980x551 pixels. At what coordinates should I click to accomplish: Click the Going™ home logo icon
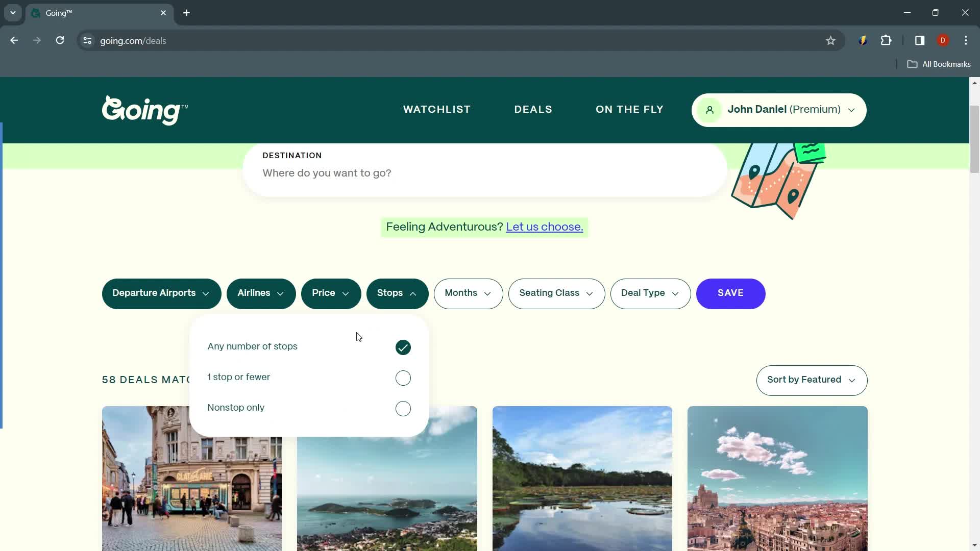click(145, 110)
